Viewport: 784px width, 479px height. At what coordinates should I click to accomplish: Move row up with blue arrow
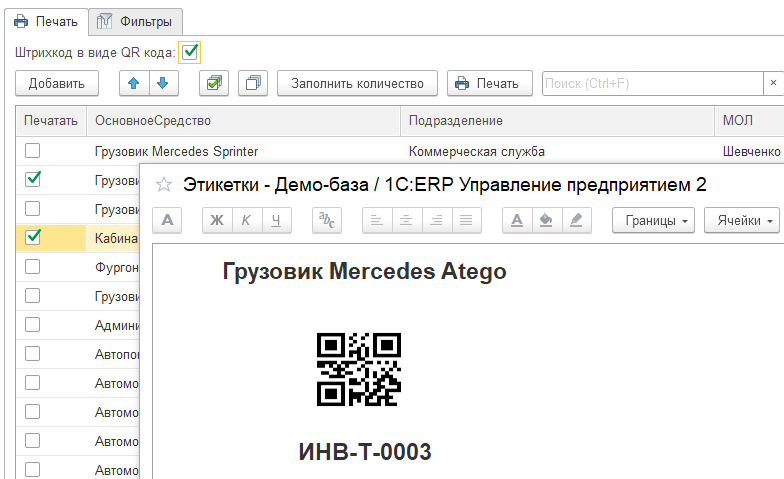[x=134, y=83]
